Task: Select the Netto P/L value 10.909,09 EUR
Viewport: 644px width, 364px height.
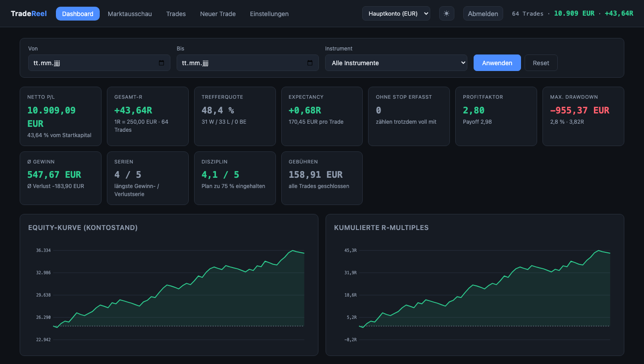Action: pyautogui.click(x=51, y=117)
